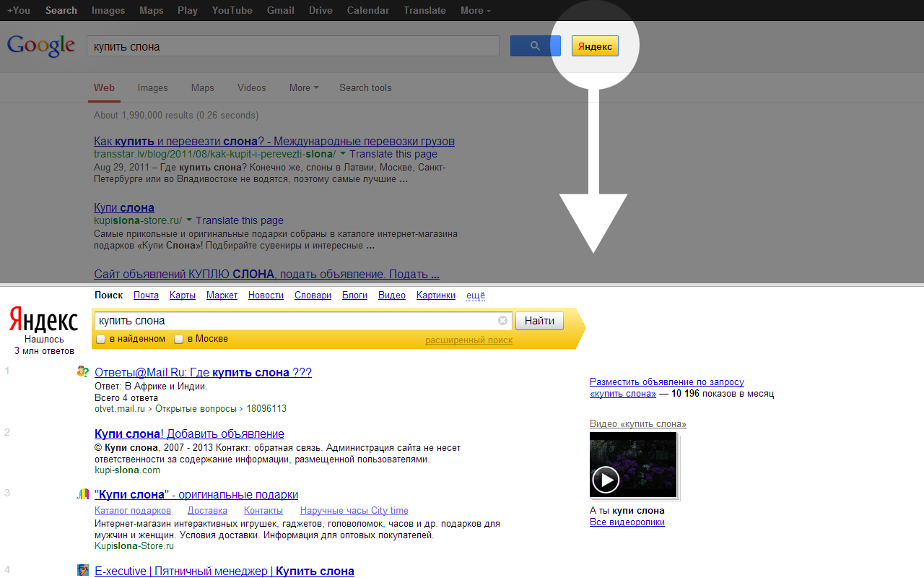Click 'Translate this page' for transstar.lv
Viewport: 924px width, 578px height.
393,154
